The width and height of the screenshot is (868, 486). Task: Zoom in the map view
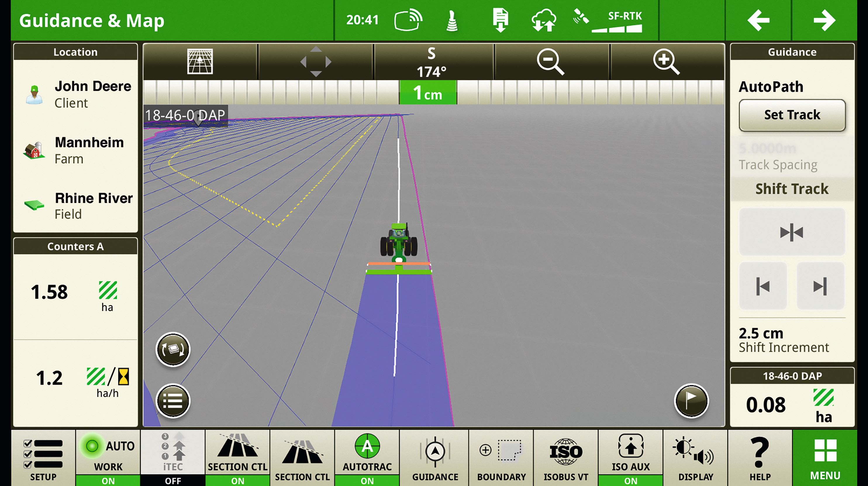click(666, 62)
